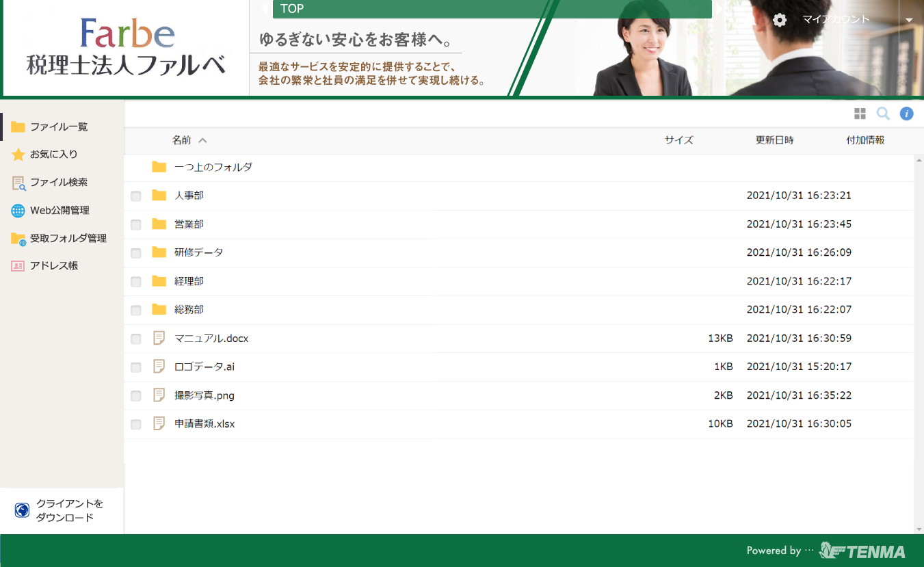The height and width of the screenshot is (567, 924).
Task: Click the client download globe icon
Action: (22, 510)
